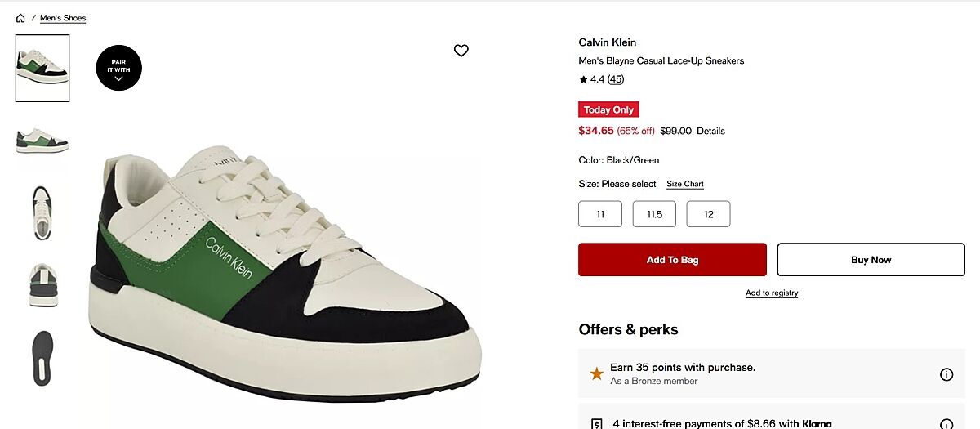
Task: Go to Men's Shoes breadcrumb
Action: (63, 18)
